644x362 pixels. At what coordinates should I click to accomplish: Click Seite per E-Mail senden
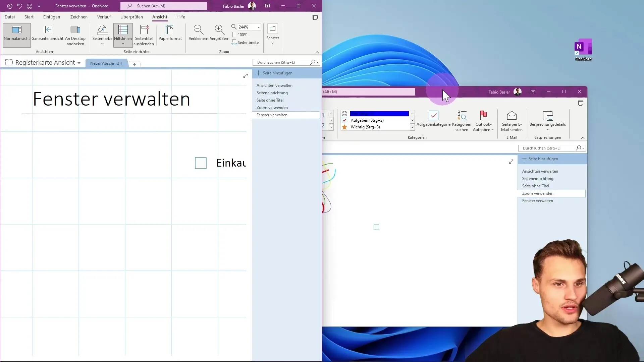pos(512,121)
